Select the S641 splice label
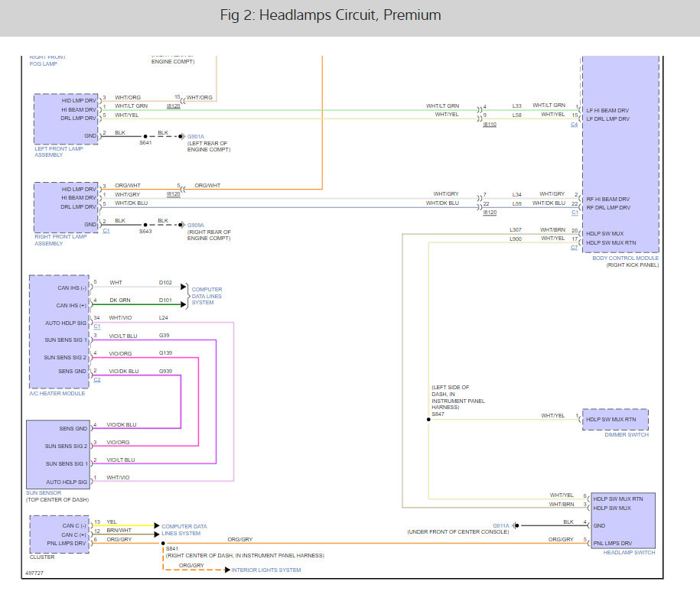The image size is (700, 601). tap(145, 143)
